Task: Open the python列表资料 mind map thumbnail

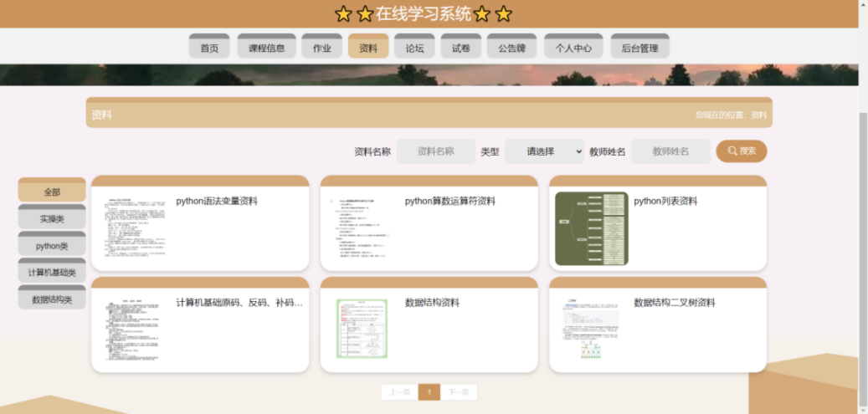Action: coord(591,228)
